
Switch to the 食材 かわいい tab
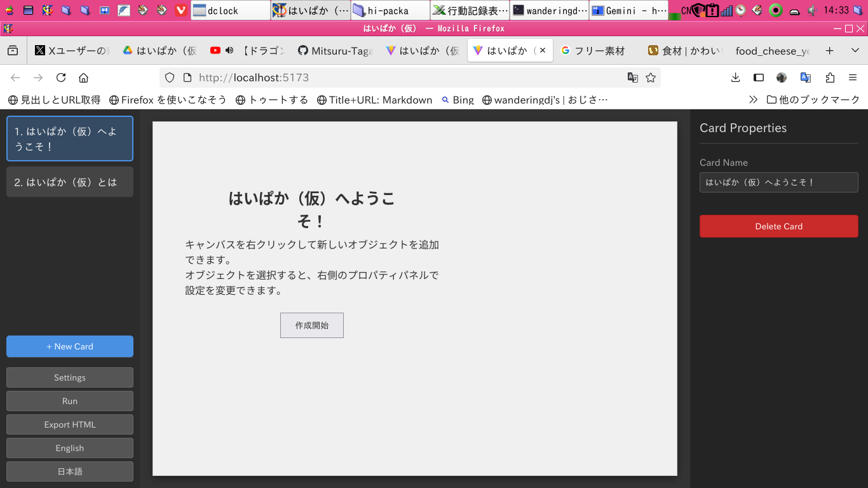[x=686, y=51]
